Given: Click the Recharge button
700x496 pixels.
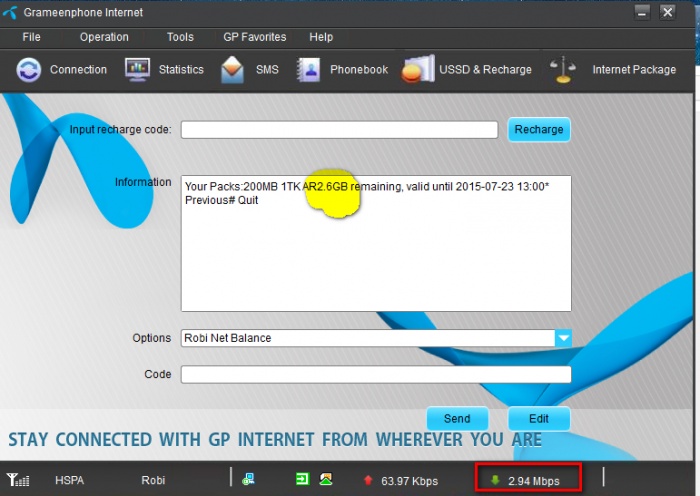Looking at the screenshot, I should click(539, 129).
